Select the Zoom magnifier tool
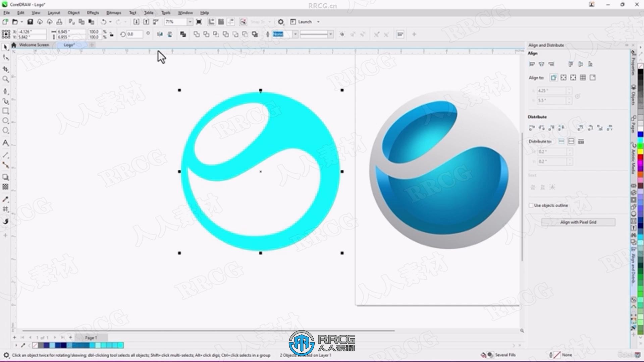The width and height of the screenshot is (644, 362). [x=5, y=79]
